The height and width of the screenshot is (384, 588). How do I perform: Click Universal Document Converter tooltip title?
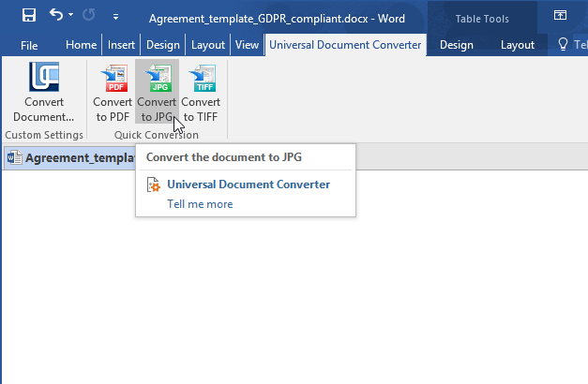pos(249,185)
